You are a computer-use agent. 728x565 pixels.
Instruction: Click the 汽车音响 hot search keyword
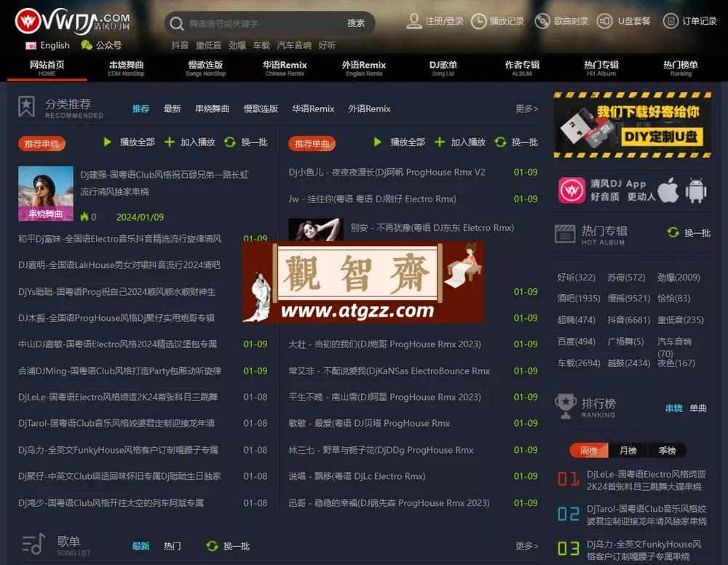[x=294, y=45]
